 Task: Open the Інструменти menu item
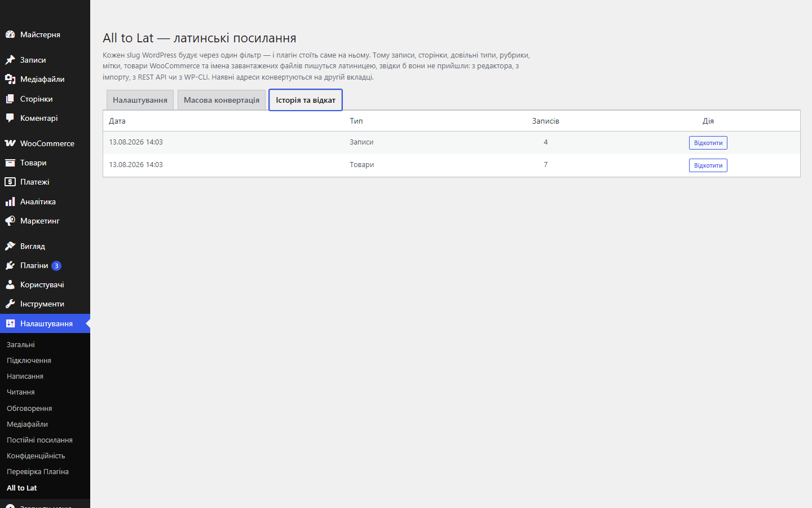(x=45, y=304)
